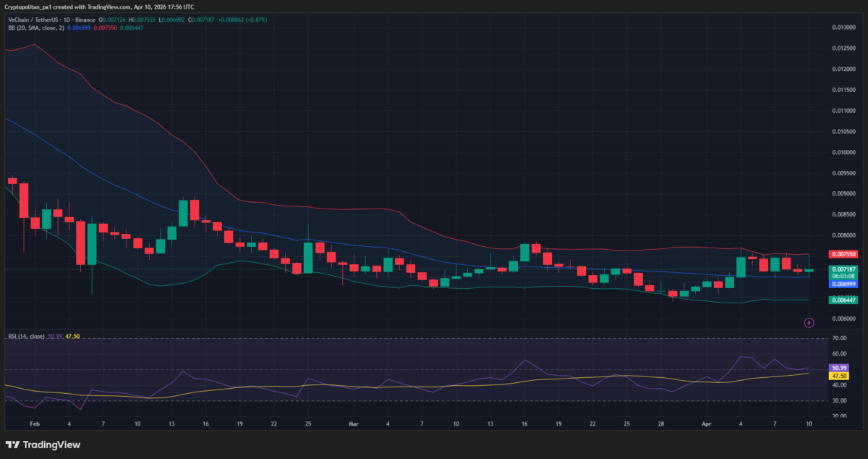Click the Mar label on the time axis

[x=354, y=422]
